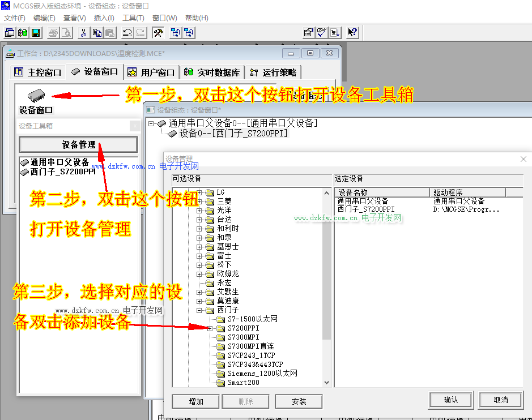Click the 设备窗口 chip icon in workbench

(36, 95)
